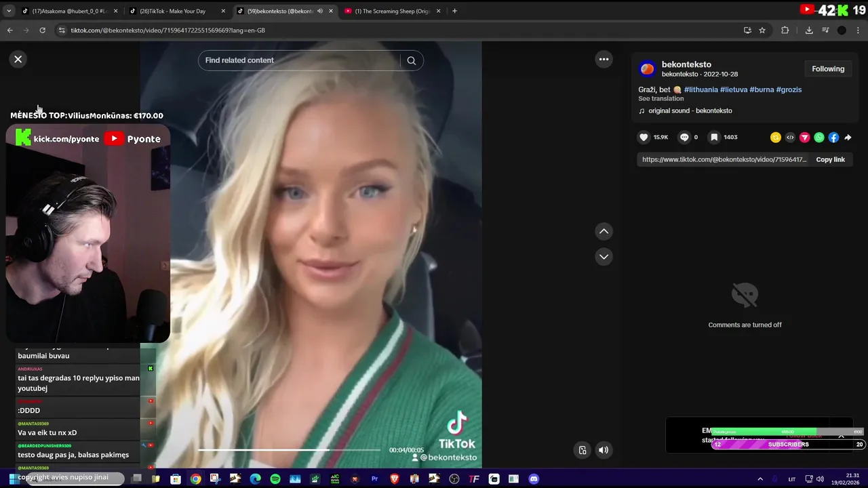
Task: Expand more share options arrow
Action: [x=848, y=138]
